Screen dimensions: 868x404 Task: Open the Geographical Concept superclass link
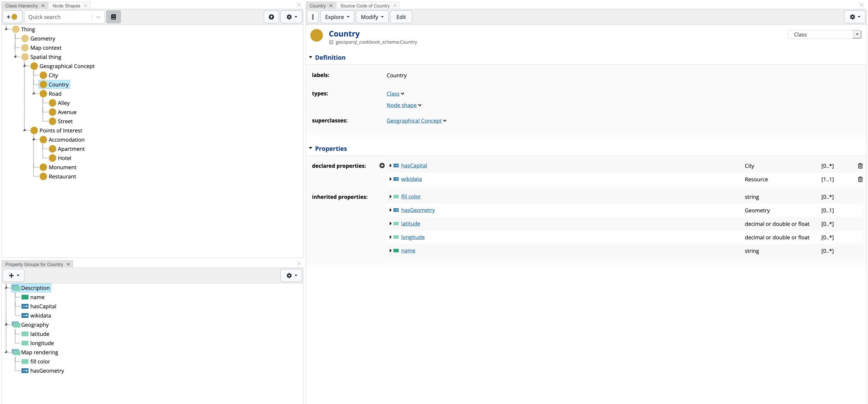point(414,121)
